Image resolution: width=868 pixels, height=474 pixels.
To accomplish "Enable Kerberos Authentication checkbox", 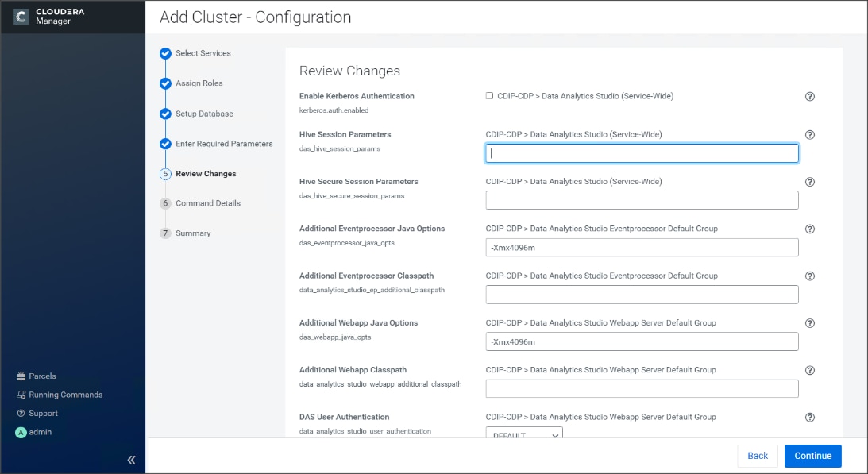I will pyautogui.click(x=489, y=96).
